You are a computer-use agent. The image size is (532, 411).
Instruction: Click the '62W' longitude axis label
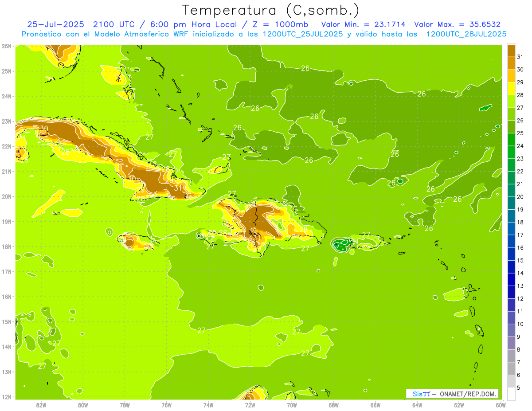[458, 405]
